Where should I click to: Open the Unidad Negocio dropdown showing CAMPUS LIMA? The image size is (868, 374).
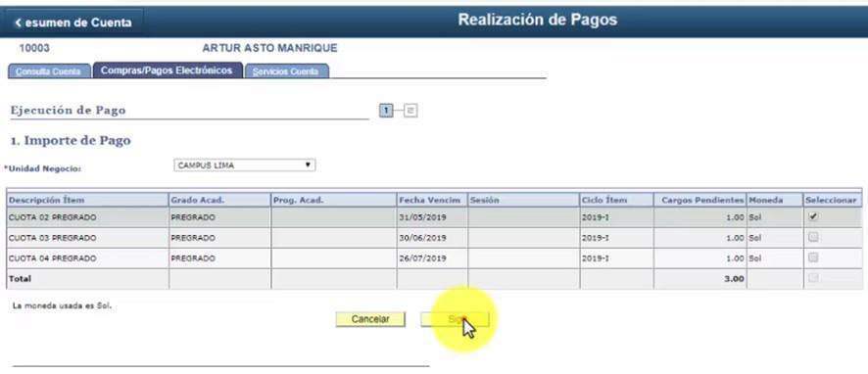click(244, 164)
